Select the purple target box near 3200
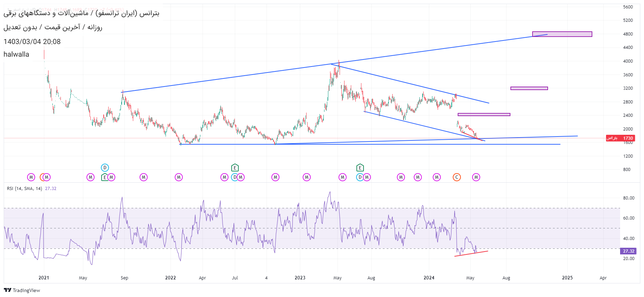644x297 pixels. (529, 88)
